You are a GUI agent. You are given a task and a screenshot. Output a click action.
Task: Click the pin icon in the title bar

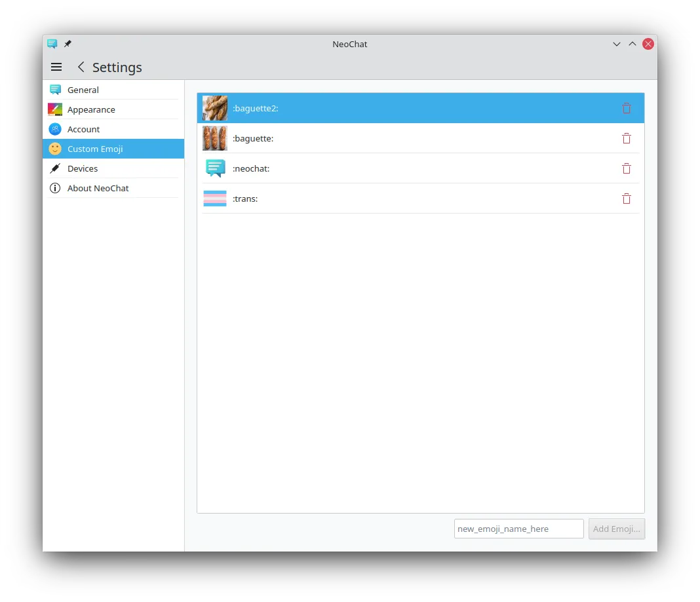[68, 44]
